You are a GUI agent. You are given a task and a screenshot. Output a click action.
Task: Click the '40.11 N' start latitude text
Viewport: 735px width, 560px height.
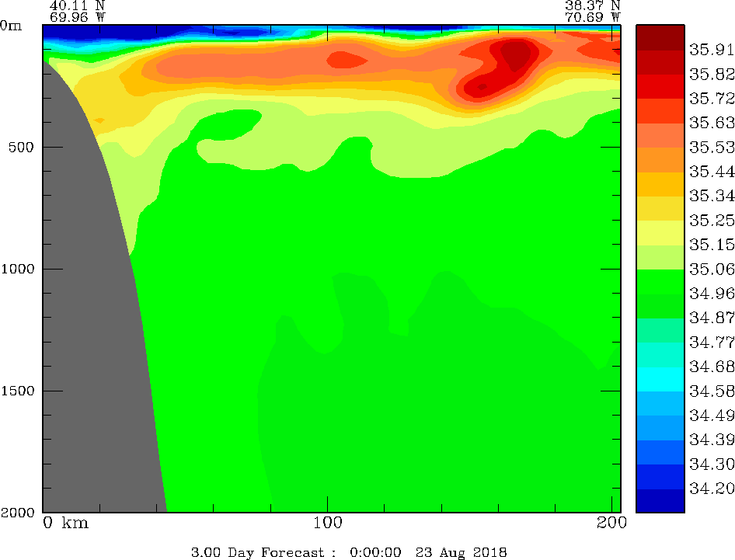[x=77, y=5]
